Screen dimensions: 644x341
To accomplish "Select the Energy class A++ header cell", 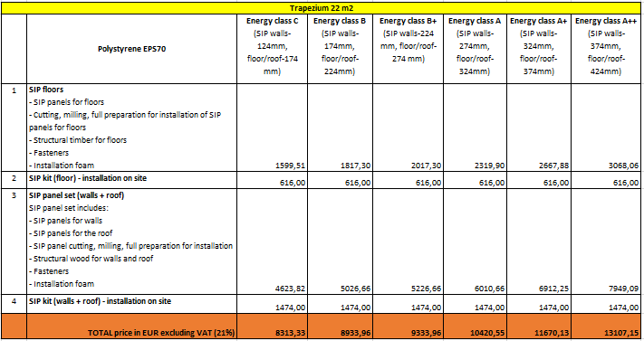I will 606,49.
